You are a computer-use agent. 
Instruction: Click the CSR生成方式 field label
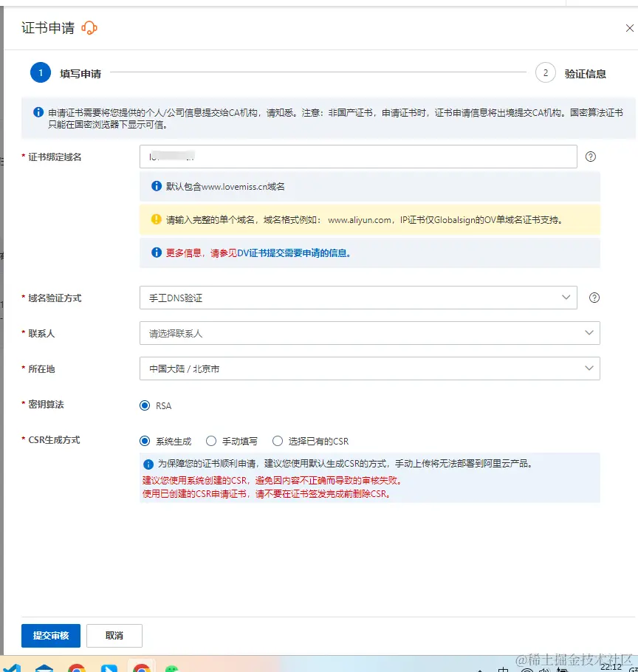click(x=54, y=440)
